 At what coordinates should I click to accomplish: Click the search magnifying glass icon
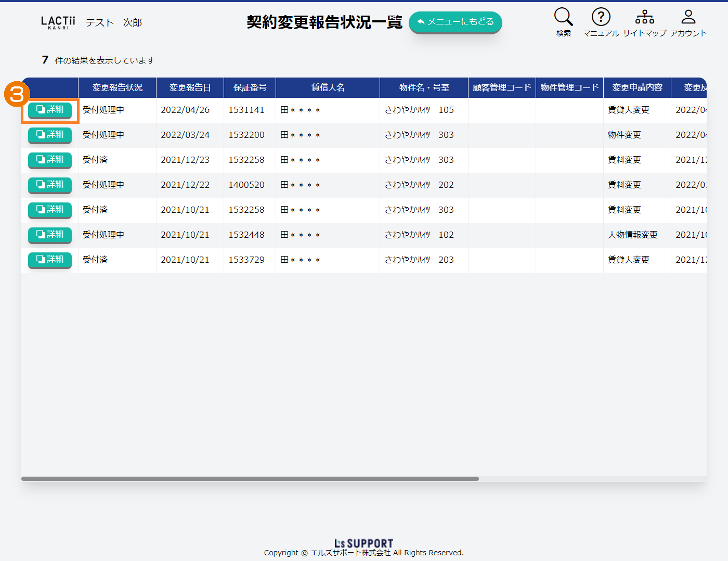563,17
